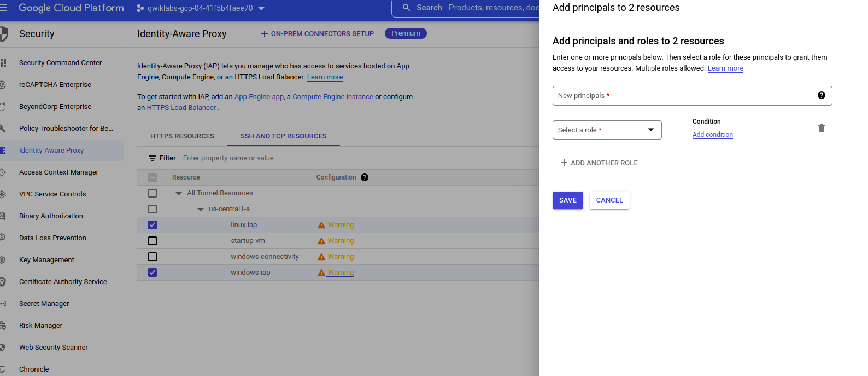Viewport: 868px width, 376px height.
Task: Click the Cancel button
Action: 609,200
